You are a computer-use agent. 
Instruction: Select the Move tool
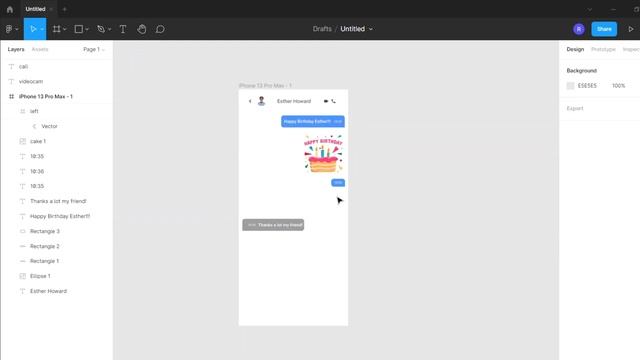33,29
